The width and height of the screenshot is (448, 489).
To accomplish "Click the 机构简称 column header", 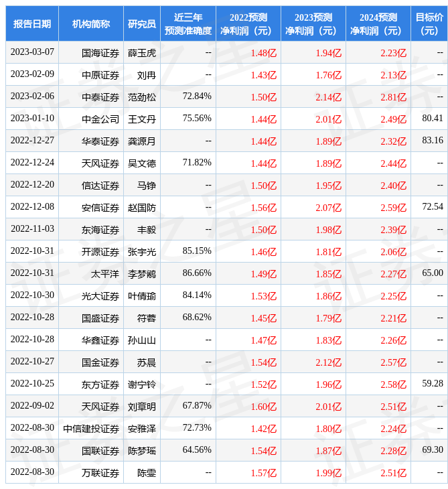I will pos(91,24).
